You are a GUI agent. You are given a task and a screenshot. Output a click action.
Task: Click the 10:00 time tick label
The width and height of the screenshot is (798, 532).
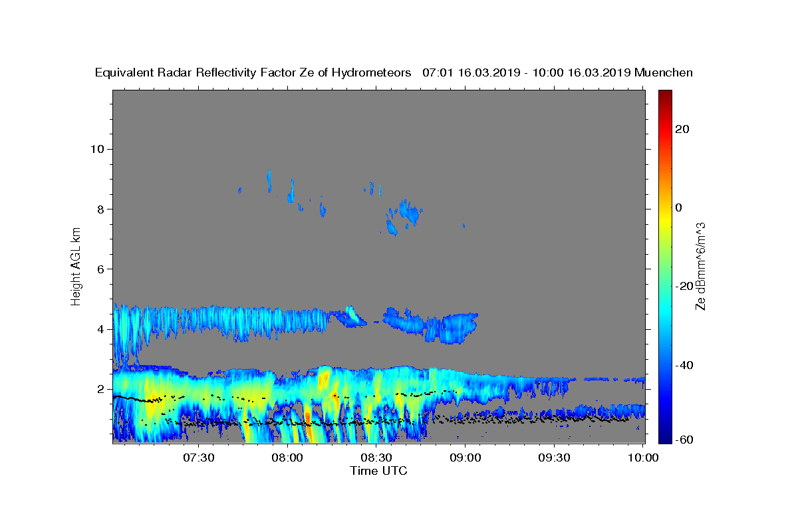tap(643, 458)
